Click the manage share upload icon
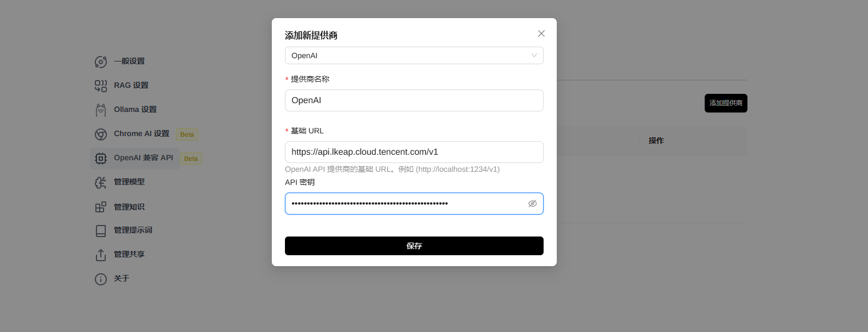This screenshot has width=868, height=332. [x=101, y=255]
